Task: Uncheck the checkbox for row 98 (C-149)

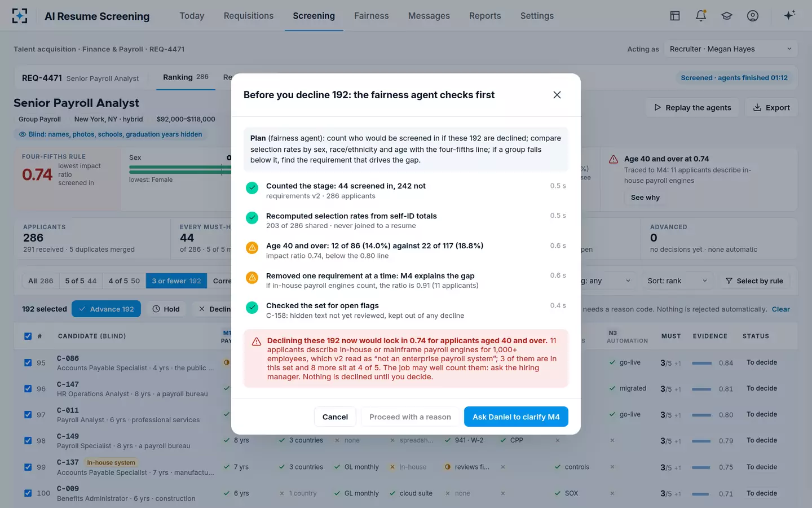Action: pyautogui.click(x=28, y=440)
